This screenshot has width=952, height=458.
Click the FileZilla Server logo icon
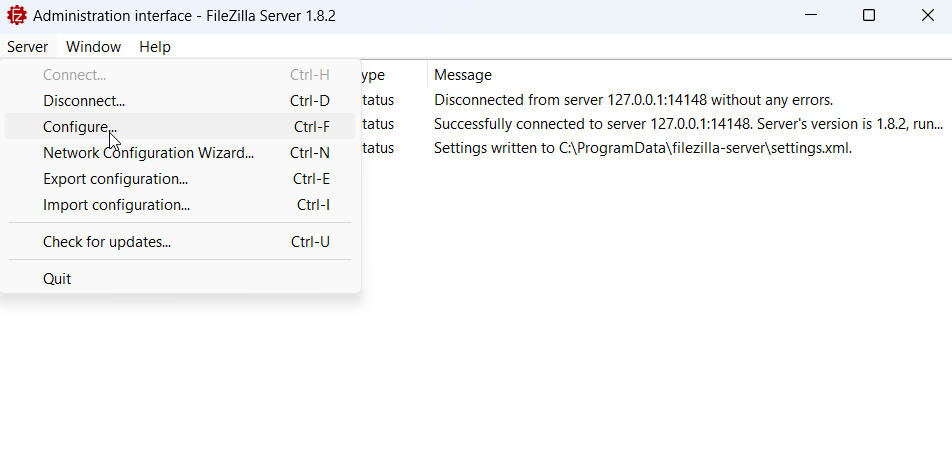[x=16, y=16]
